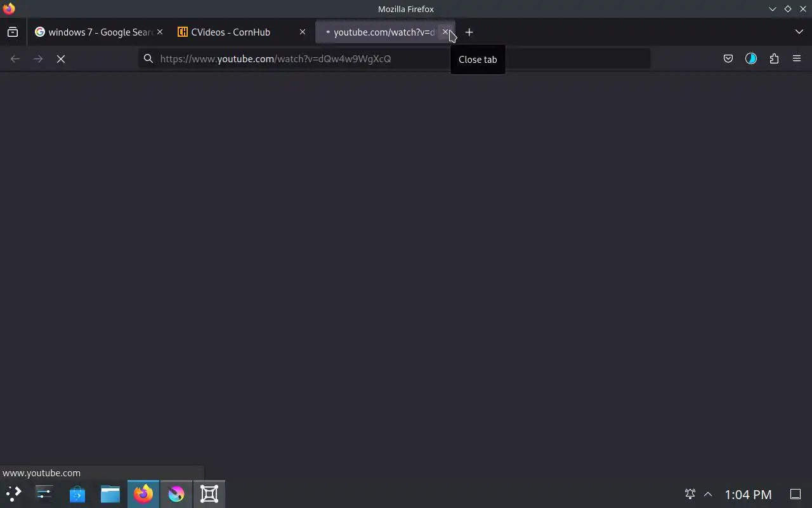This screenshot has height=508, width=812.
Task: Close the CVideos - CornHub tab
Action: tap(303, 32)
